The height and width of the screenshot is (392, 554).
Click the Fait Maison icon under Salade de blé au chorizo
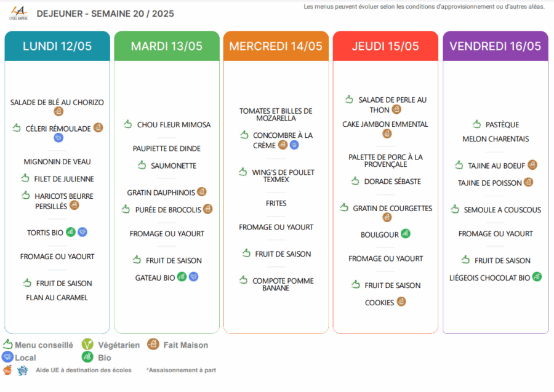pyautogui.click(x=58, y=111)
